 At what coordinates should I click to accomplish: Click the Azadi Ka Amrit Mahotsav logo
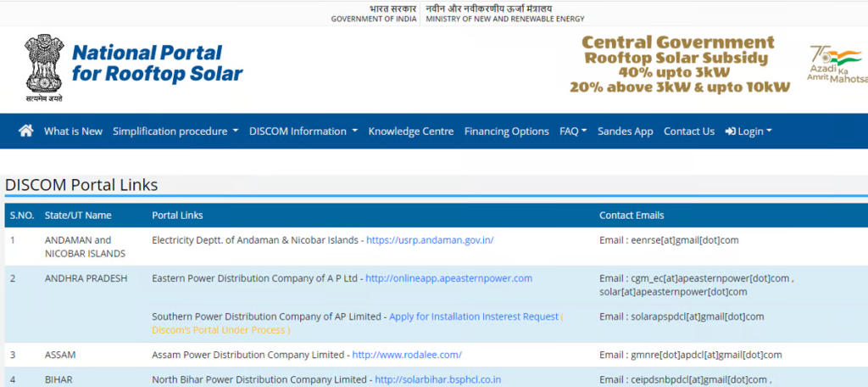pyautogui.click(x=837, y=63)
